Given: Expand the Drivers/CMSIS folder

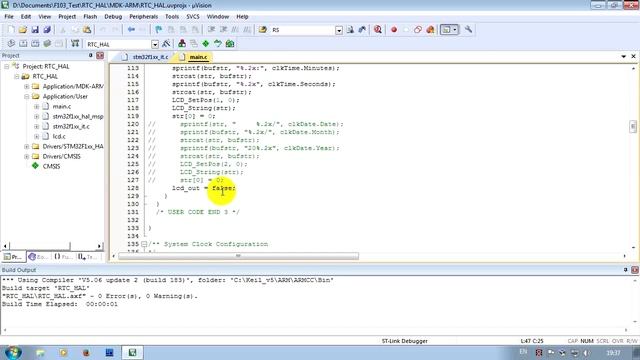Looking at the screenshot, I should pos(27,156).
